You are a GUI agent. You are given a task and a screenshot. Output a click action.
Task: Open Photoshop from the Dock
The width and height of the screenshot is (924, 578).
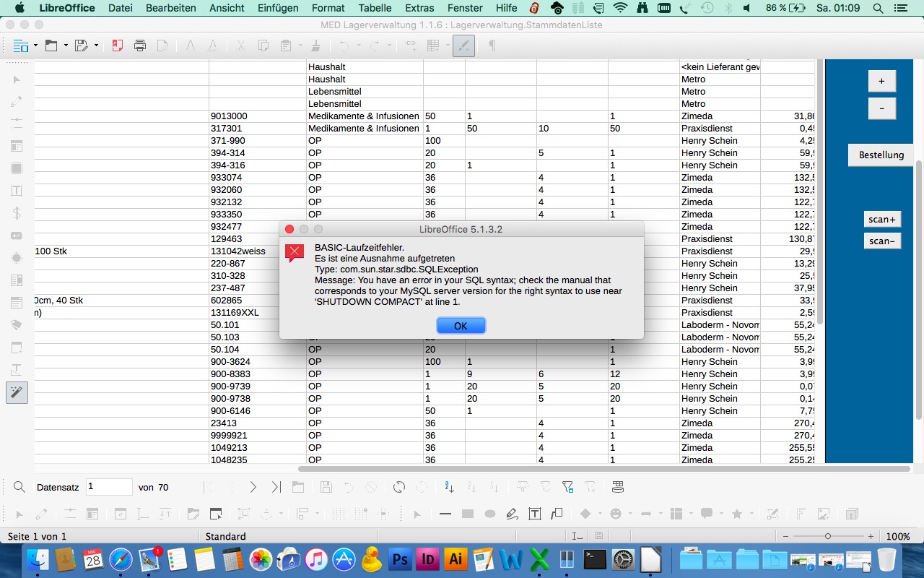coord(399,559)
